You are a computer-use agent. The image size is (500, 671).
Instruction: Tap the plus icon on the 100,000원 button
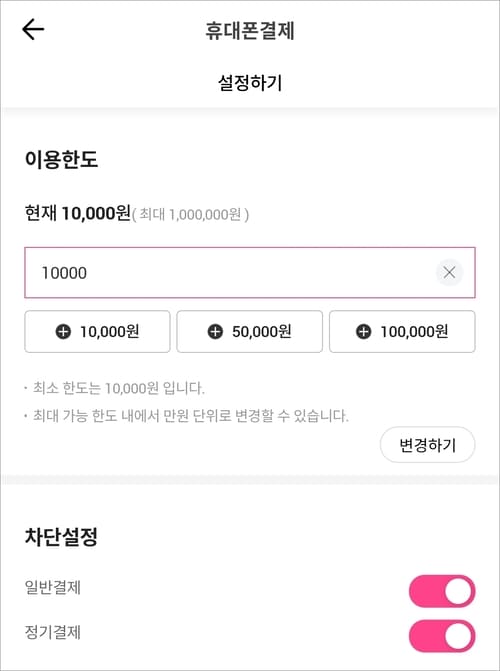pyautogui.click(x=364, y=332)
